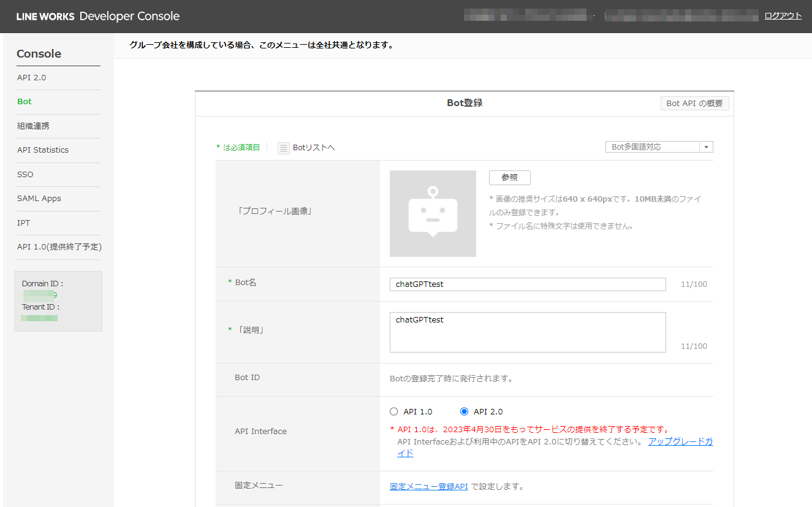Viewport: 812px width, 507px height.
Task: Select IPT in the sidebar
Action: pyautogui.click(x=23, y=223)
